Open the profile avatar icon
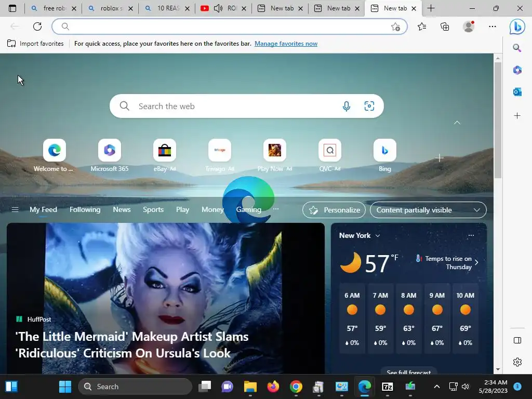 [469, 26]
